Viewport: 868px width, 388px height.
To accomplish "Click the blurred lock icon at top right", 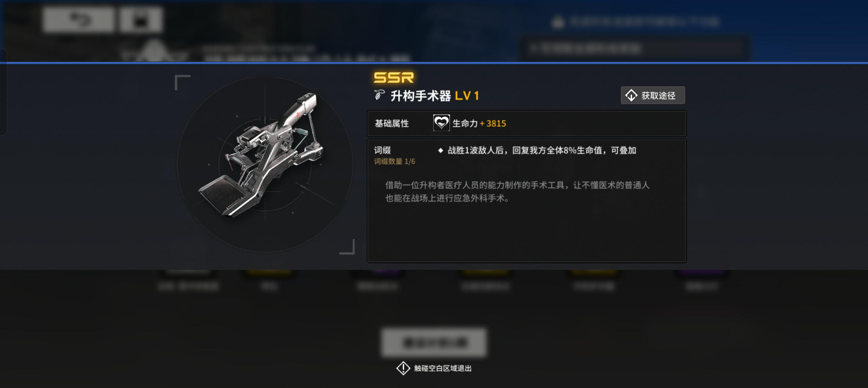I will (558, 22).
